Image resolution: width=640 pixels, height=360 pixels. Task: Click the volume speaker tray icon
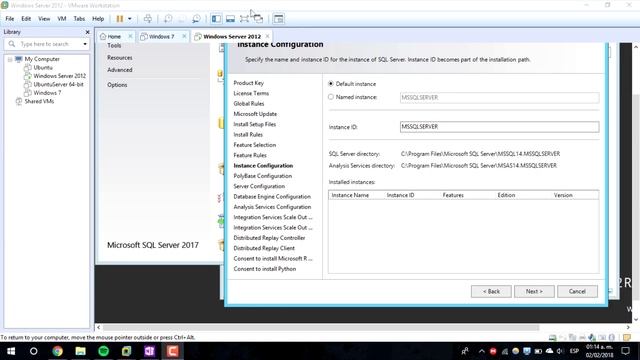(x=560, y=351)
